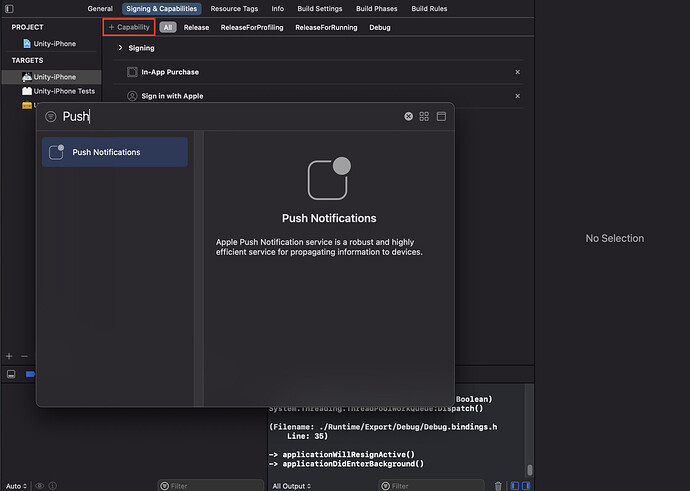The image size is (690, 491).
Task: Click the filter icon in capability search
Action: pyautogui.click(x=51, y=116)
